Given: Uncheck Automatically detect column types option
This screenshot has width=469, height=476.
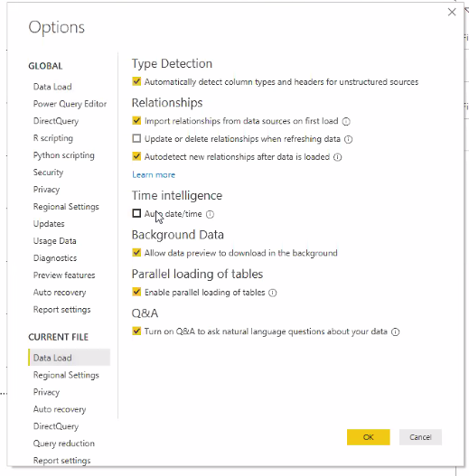Looking at the screenshot, I should (x=136, y=81).
